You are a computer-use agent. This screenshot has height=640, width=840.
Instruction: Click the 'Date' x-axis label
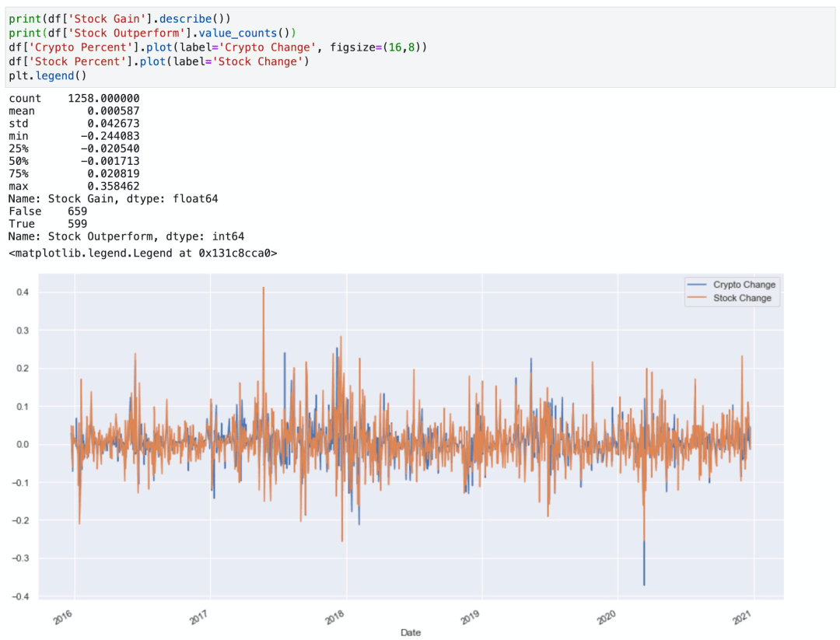tap(411, 632)
